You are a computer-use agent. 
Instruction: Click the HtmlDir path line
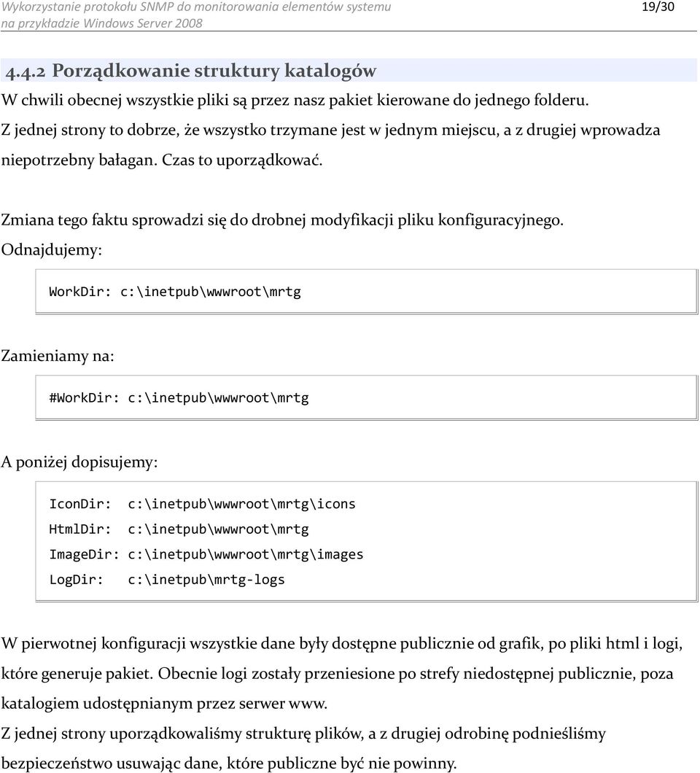pos(179,529)
